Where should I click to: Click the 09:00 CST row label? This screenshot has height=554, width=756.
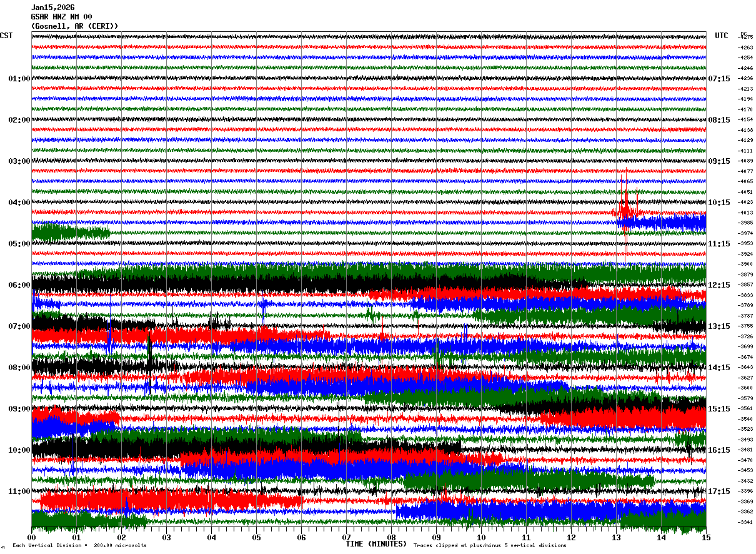[x=19, y=409]
